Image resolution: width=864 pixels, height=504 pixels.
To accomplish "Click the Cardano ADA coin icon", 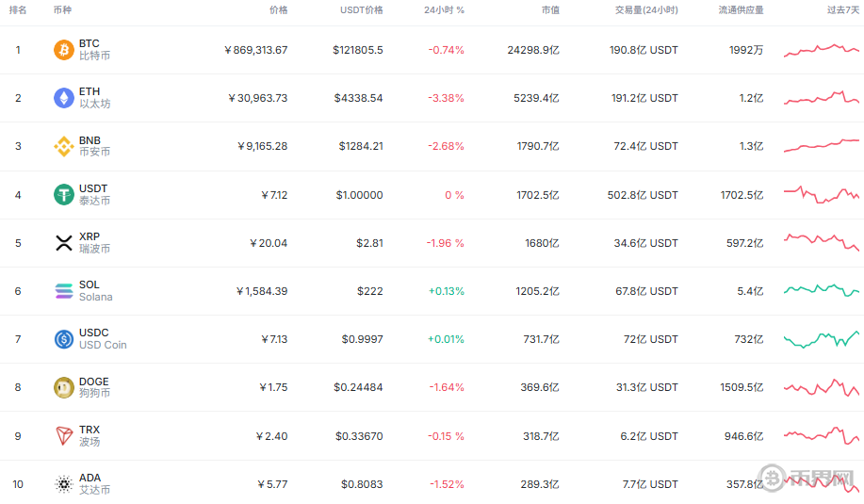I will (x=64, y=484).
